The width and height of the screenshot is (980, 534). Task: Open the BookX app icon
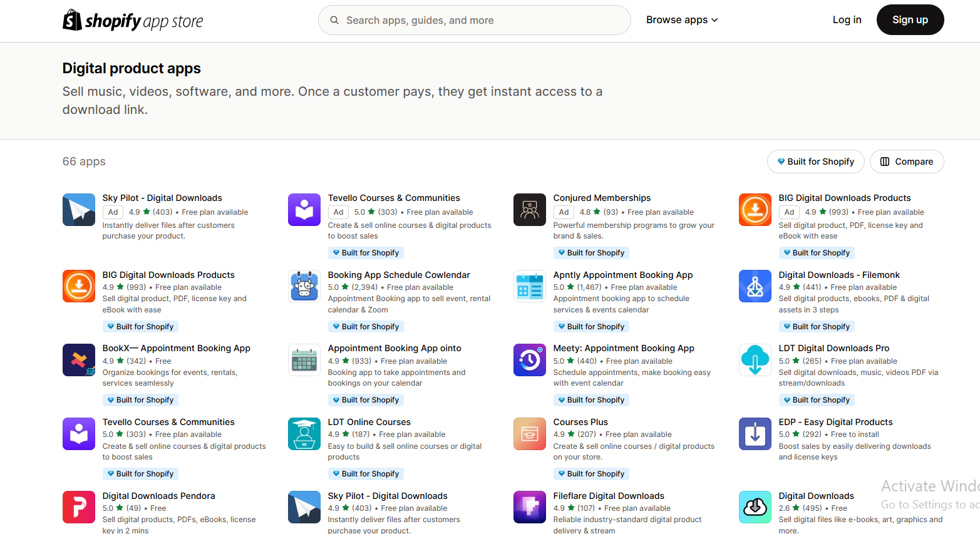[79, 360]
